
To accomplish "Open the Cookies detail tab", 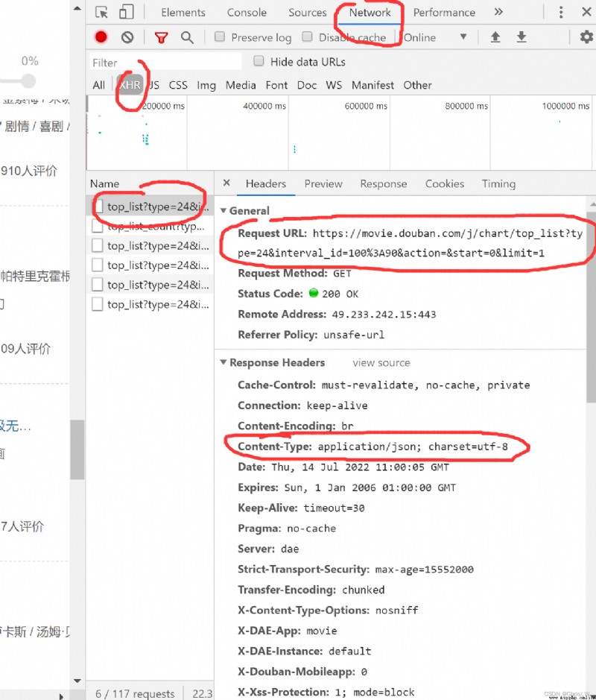I will pyautogui.click(x=445, y=183).
